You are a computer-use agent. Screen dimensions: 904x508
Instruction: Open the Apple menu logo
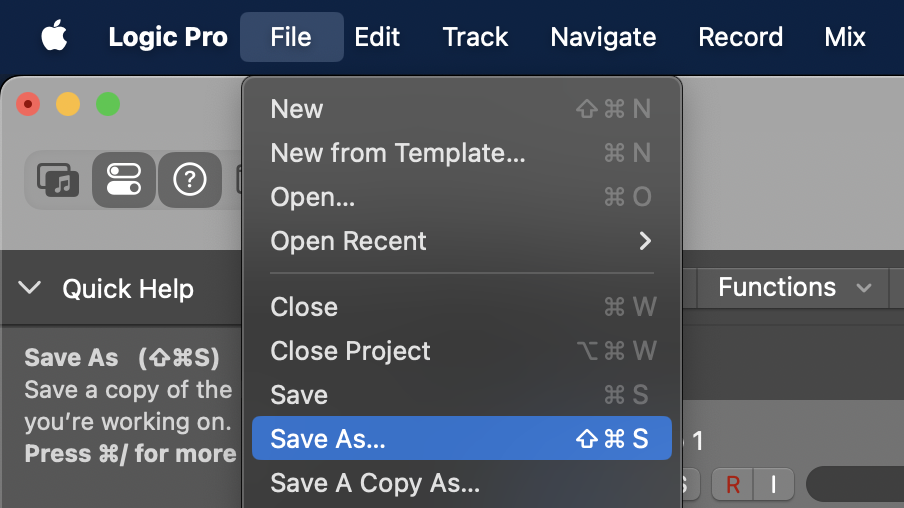(54, 37)
